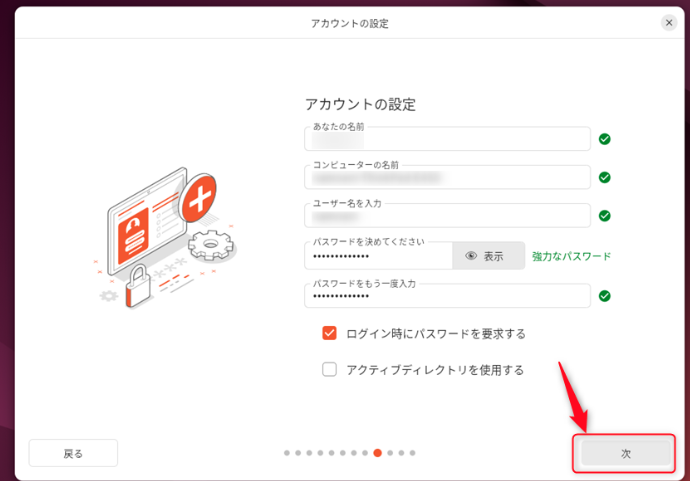This screenshot has width=690, height=481.
Task: Click the パスワードを決めてください password field
Action: pos(378,256)
